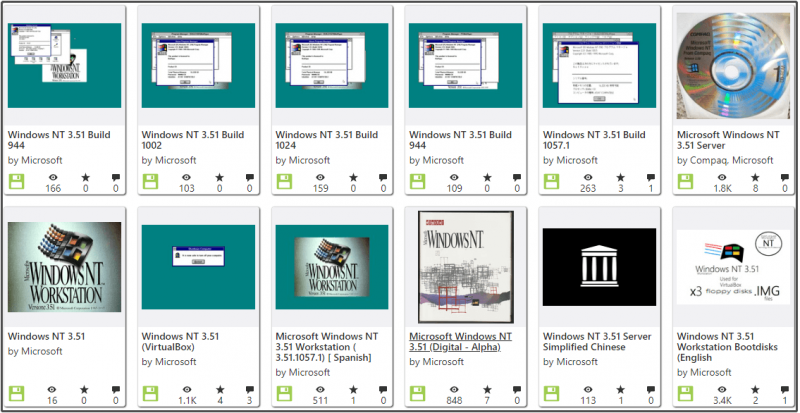
Task: Click favorites star on Digital - Alpha card
Action: point(487,390)
